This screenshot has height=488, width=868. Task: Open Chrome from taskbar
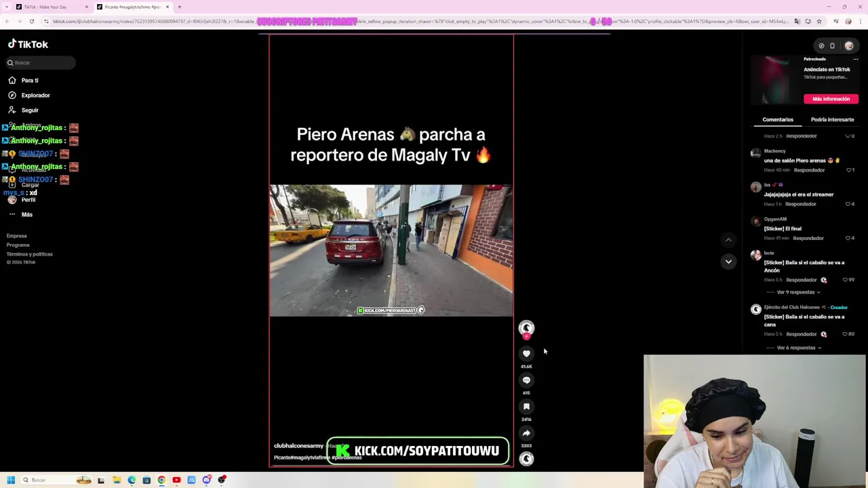pyautogui.click(x=161, y=480)
